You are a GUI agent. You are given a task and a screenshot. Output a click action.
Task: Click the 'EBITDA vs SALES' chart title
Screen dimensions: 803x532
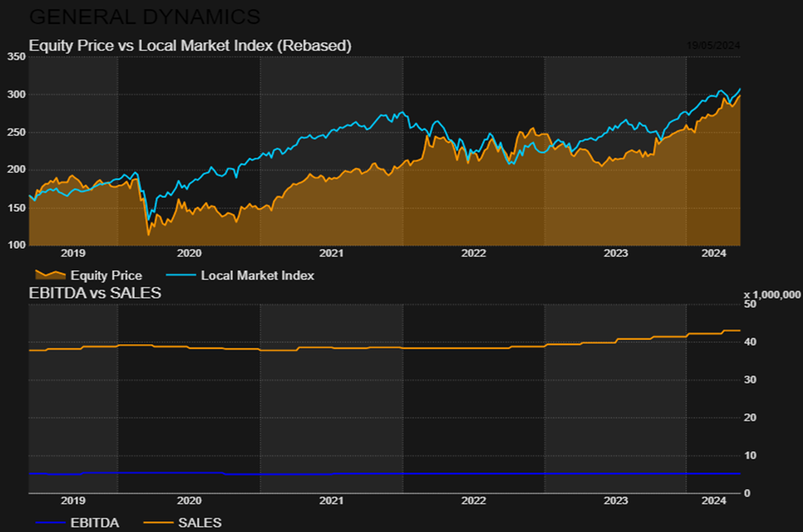point(95,293)
